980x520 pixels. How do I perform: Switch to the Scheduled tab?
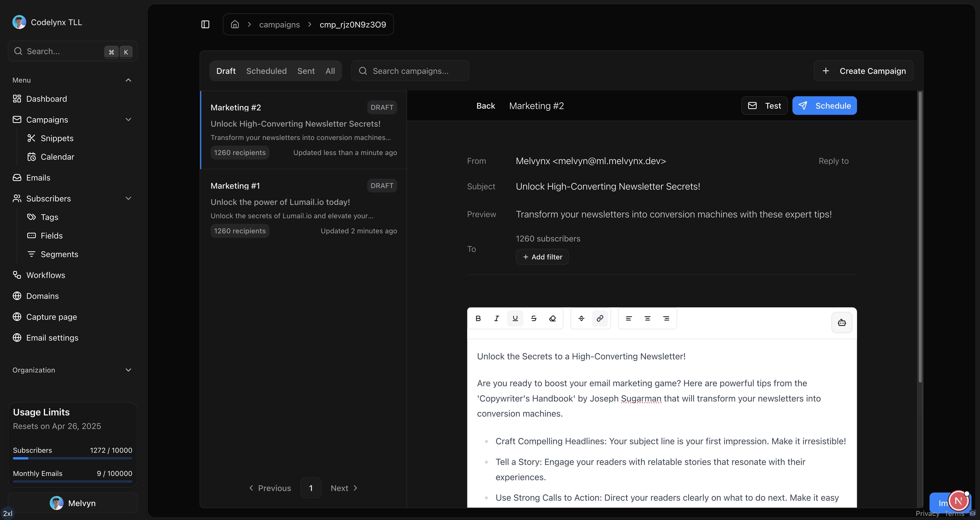266,71
